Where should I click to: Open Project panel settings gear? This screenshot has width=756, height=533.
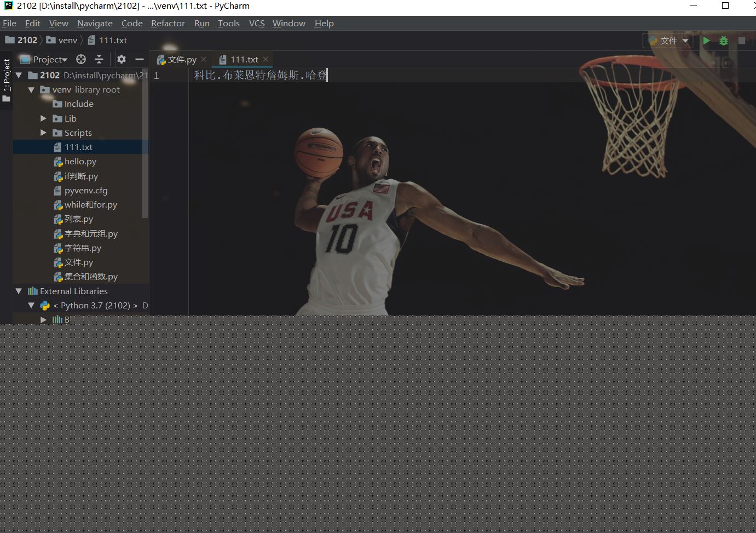pos(122,59)
